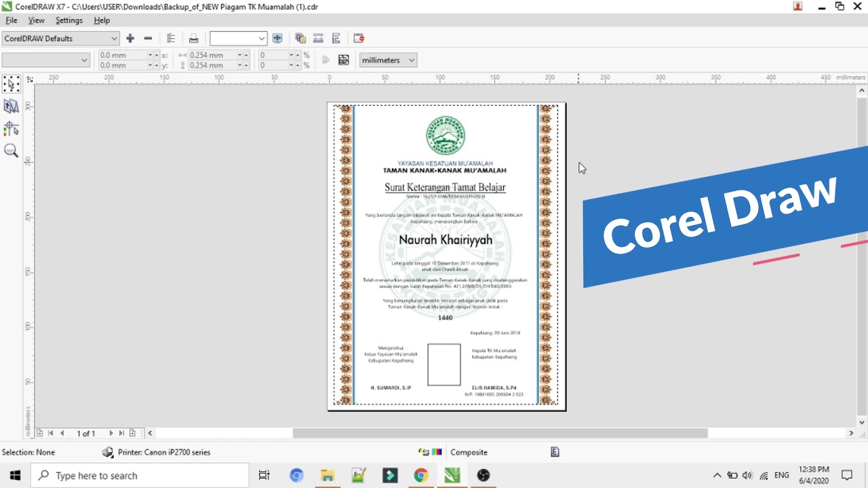Viewport: 868px width, 488px height.
Task: Decrease the height 0.254 mm stepper
Action: point(239,67)
